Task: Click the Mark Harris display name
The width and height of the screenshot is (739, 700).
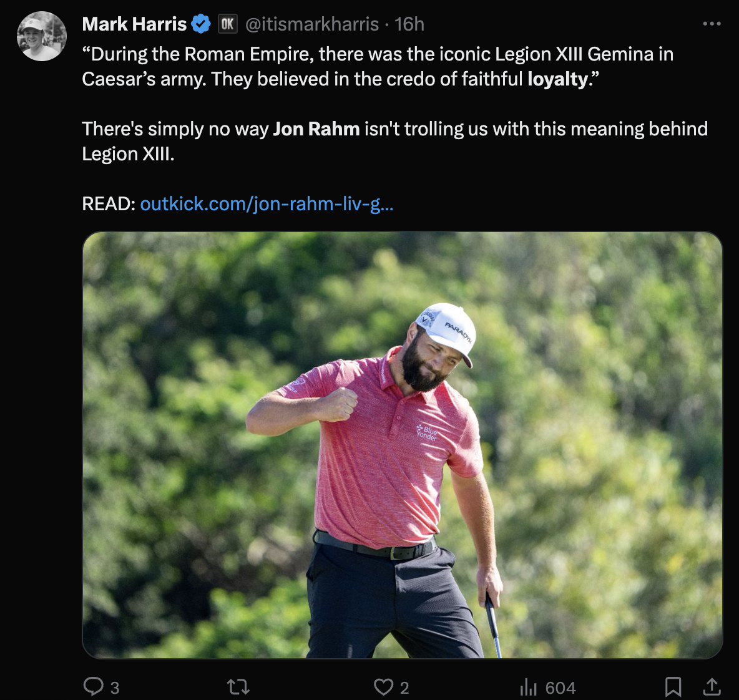Action: point(134,24)
